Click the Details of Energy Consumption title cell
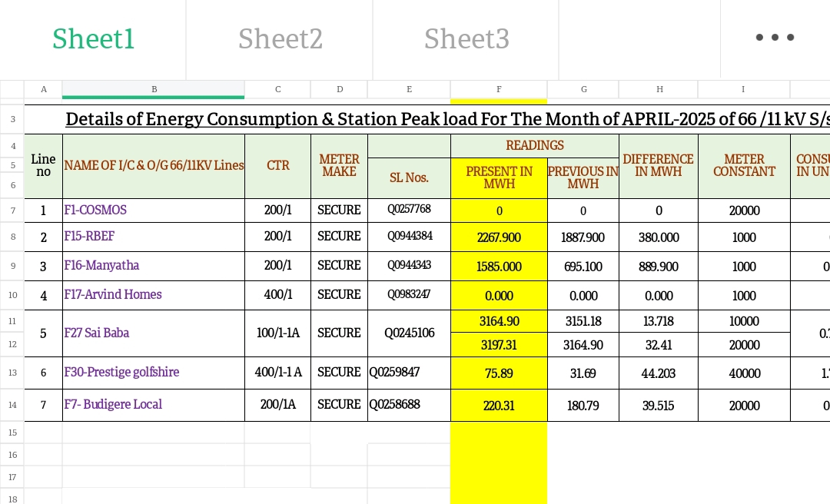 tap(427, 120)
